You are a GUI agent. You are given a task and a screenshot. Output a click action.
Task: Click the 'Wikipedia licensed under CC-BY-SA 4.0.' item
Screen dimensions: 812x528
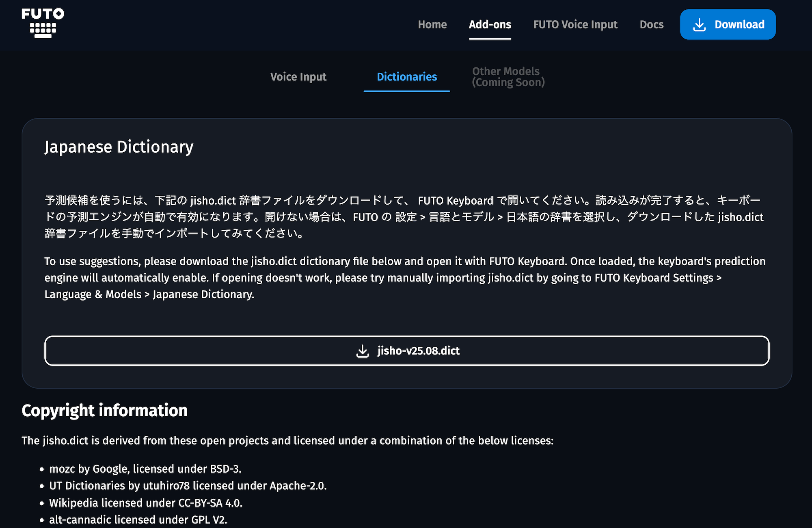pos(146,503)
